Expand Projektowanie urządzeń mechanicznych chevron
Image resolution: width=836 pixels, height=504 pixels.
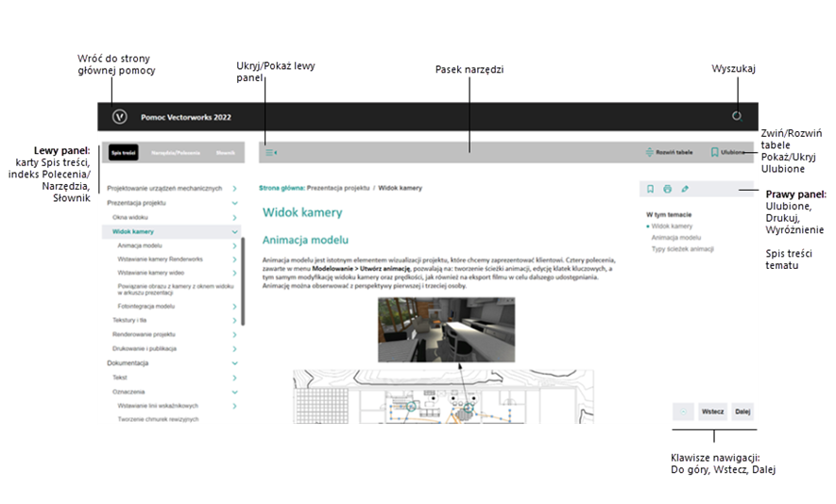click(x=234, y=189)
